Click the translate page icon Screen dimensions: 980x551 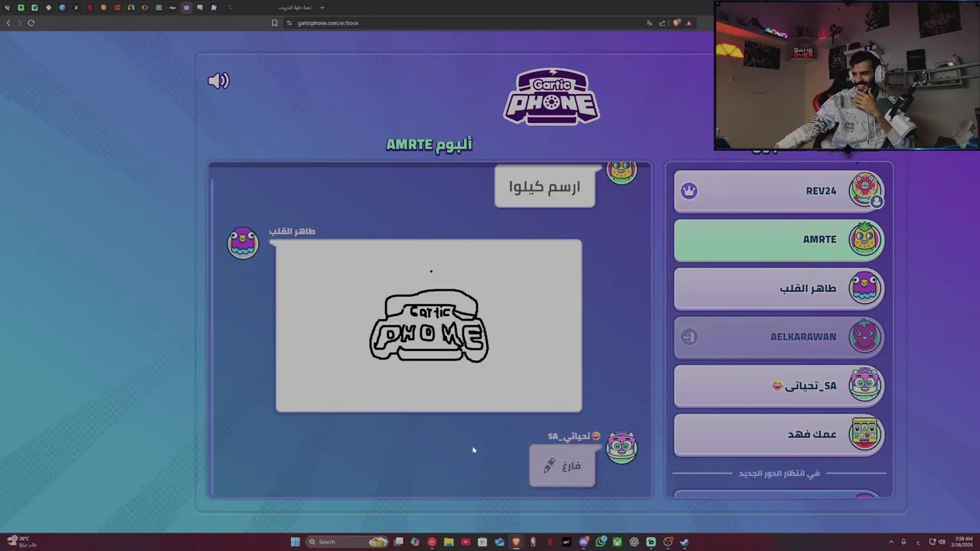point(649,23)
